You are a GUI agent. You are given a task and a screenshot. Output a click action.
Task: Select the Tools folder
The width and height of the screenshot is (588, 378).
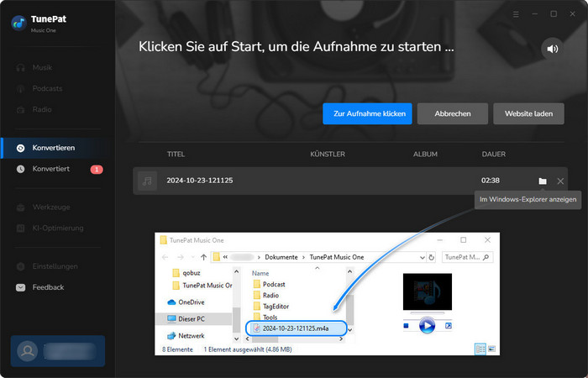(265, 317)
